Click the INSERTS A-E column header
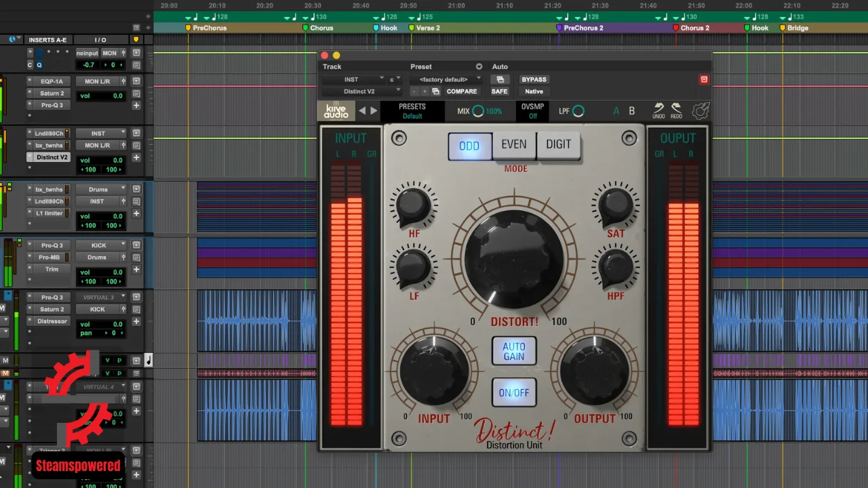868x488 pixels. click(48, 40)
